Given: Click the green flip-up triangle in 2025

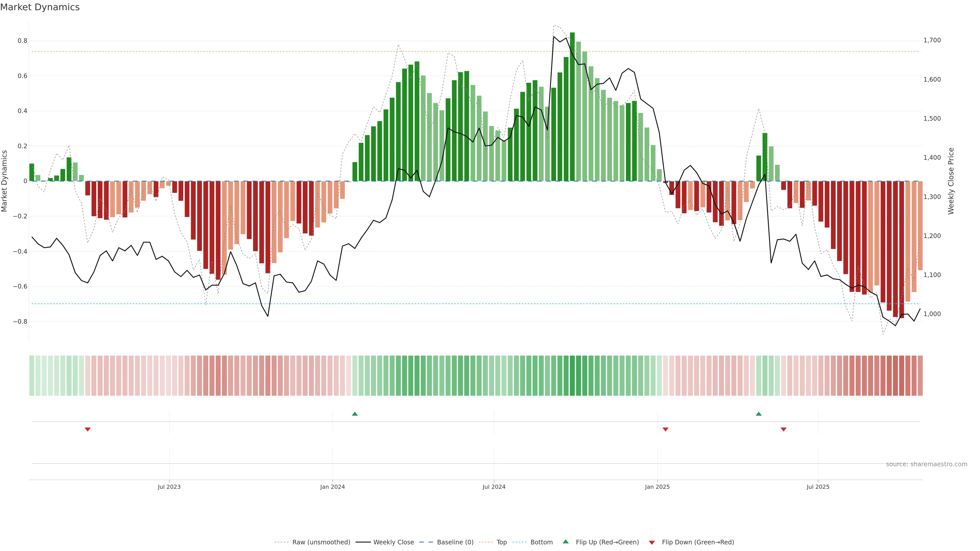Looking at the screenshot, I should (x=758, y=414).
